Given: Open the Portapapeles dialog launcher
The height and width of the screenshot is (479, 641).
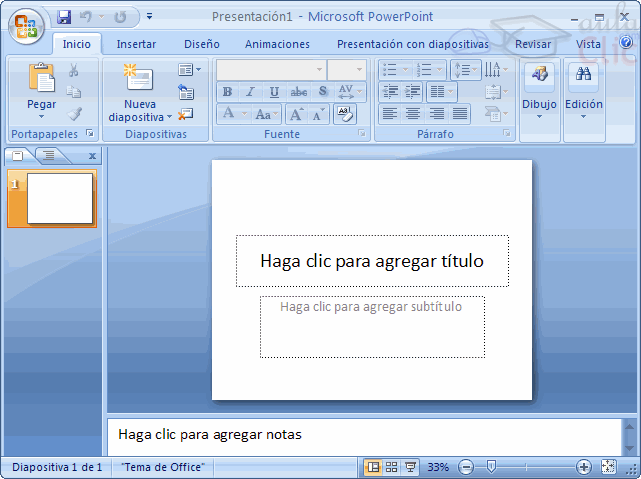Looking at the screenshot, I should pos(90,133).
